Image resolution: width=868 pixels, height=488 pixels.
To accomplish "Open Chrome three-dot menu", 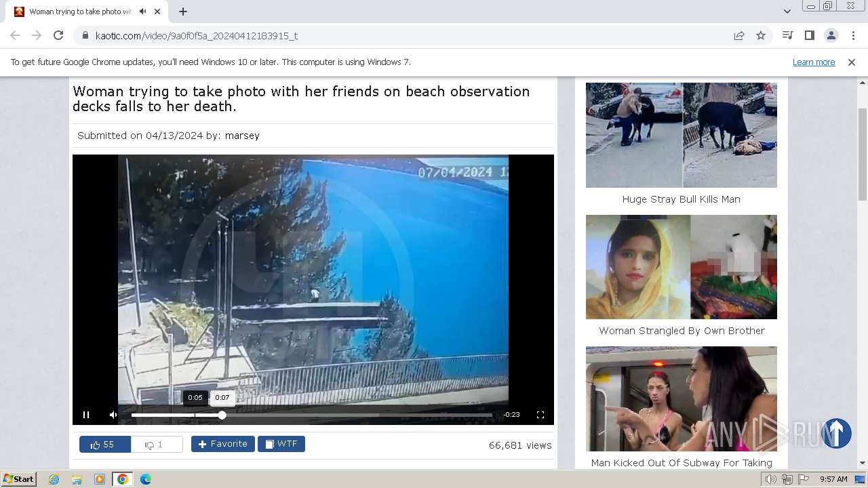I will (853, 35).
